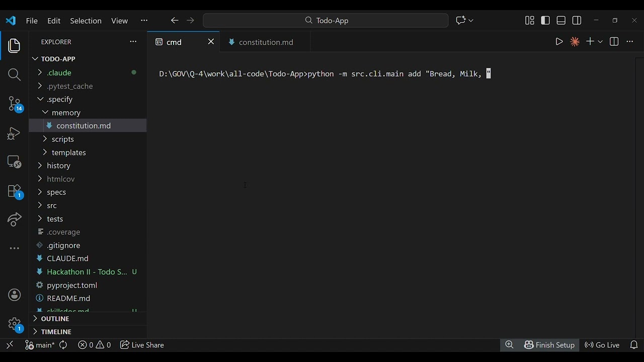The height and width of the screenshot is (362, 644).
Task: Expand the tests folder
Action: 88,219
